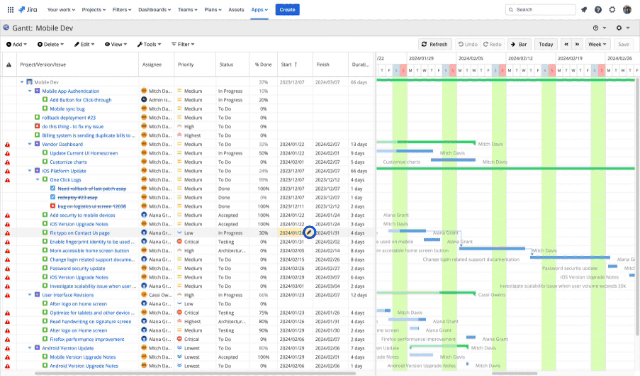
Task: Open Jira settings gear in header
Action: pyautogui.click(x=612, y=9)
